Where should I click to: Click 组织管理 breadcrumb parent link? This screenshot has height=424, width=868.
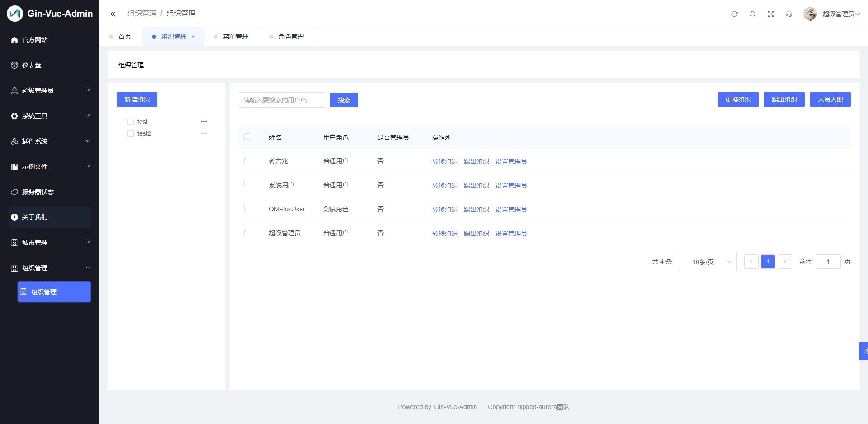click(x=142, y=14)
